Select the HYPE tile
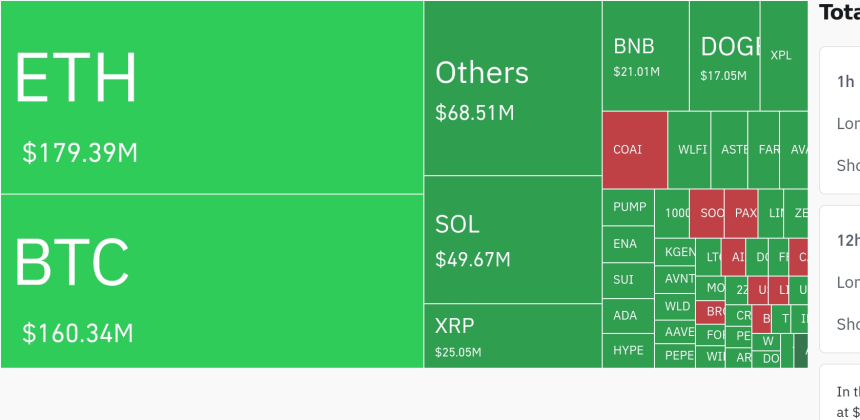The image size is (860, 420). (628, 351)
